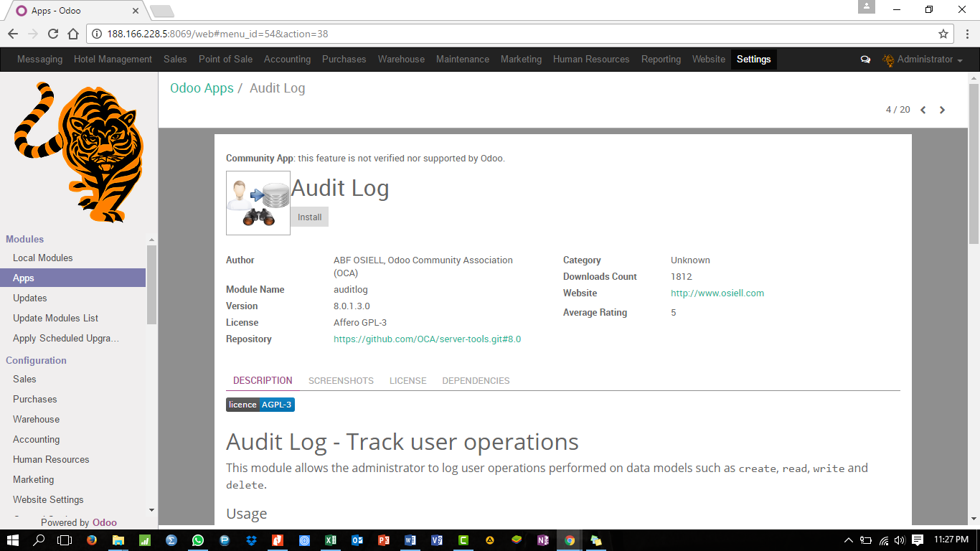Click the Audit Log module icon

click(258, 203)
